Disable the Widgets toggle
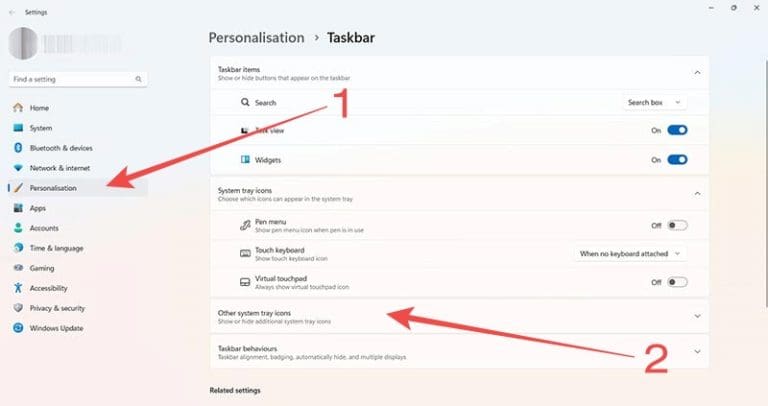 (677, 159)
